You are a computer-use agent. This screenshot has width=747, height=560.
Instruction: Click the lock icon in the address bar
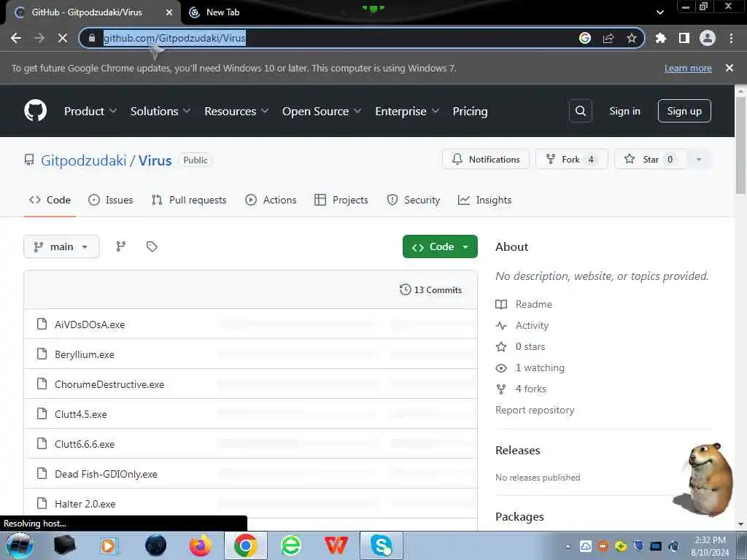[x=92, y=38]
